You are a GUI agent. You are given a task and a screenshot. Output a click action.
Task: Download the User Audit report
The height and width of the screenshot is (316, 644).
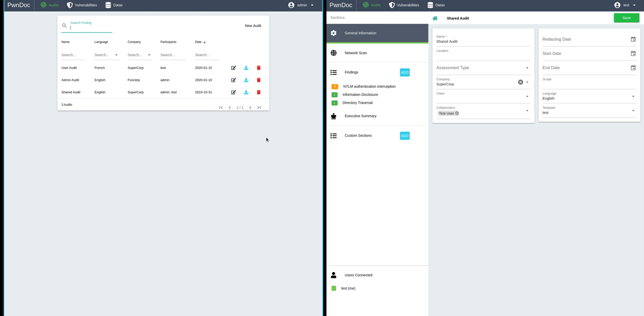tap(246, 68)
